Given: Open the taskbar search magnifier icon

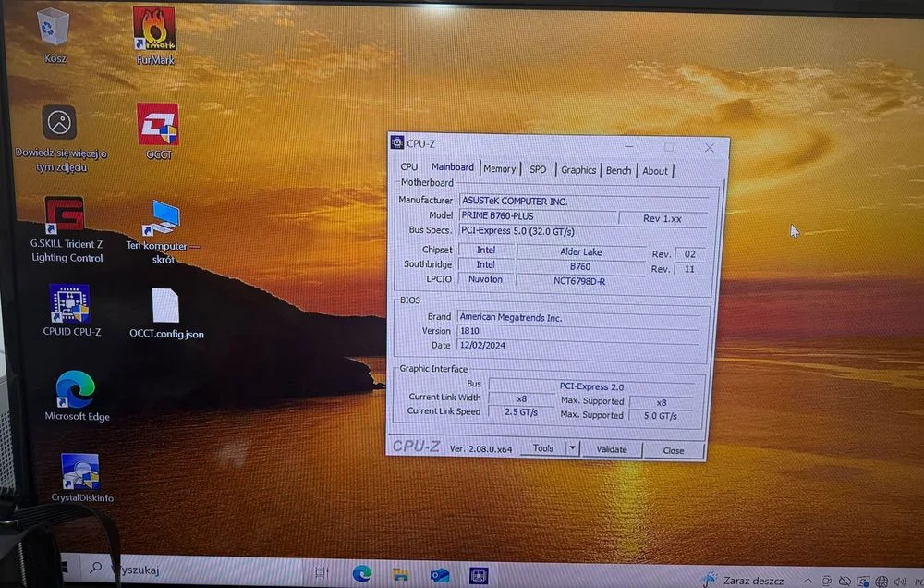Looking at the screenshot, I should click(95, 568).
